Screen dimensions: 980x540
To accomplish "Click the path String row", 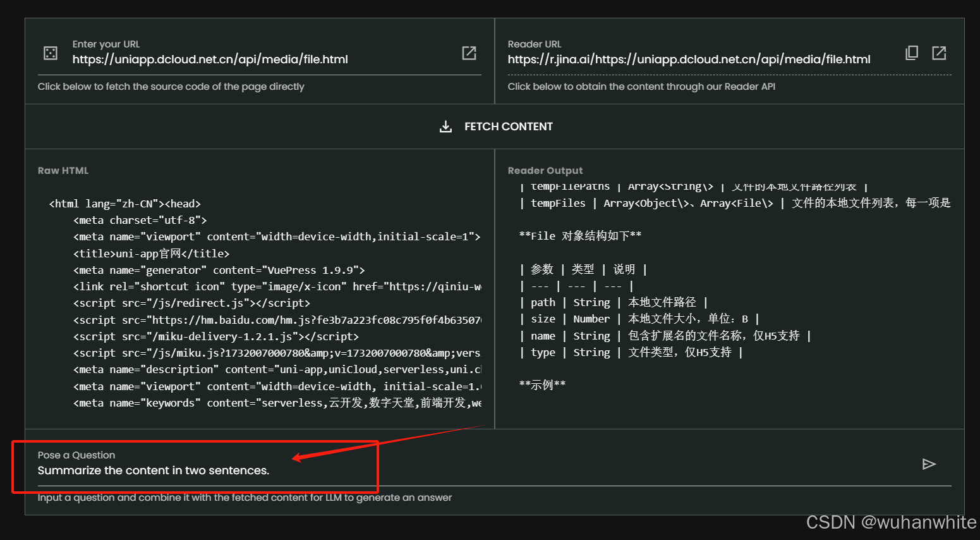I will point(613,302).
